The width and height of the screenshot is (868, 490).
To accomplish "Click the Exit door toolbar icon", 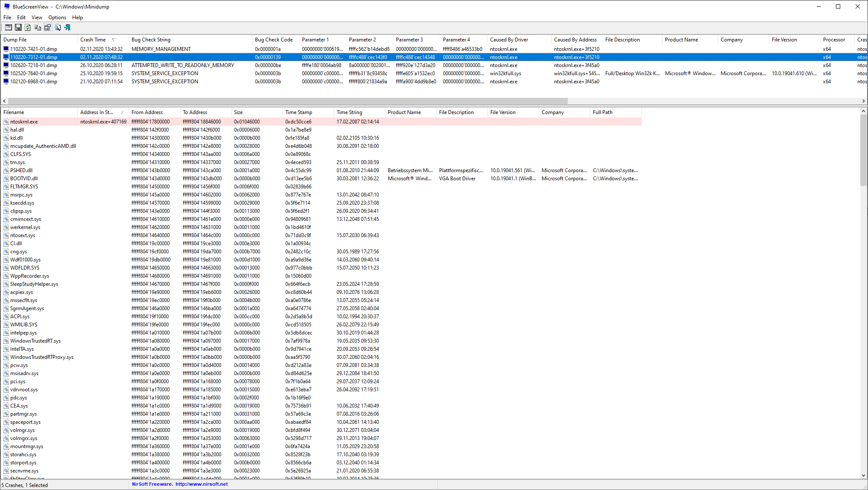I will point(67,27).
